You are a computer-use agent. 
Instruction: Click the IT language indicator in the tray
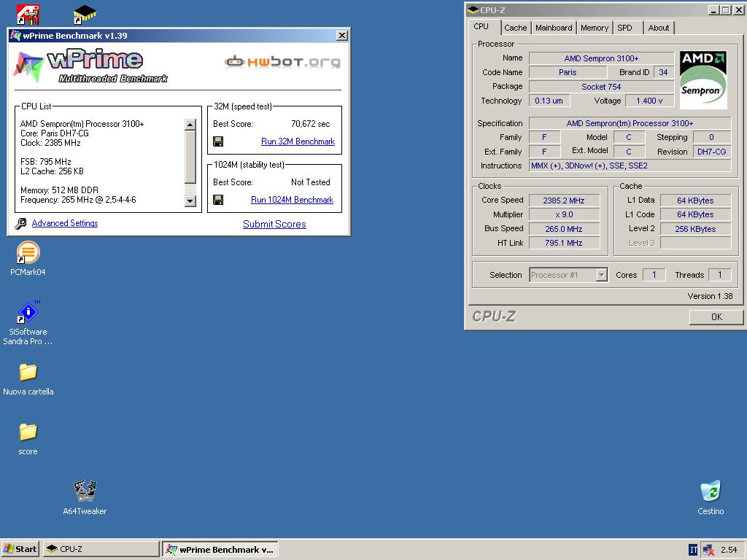(693, 550)
